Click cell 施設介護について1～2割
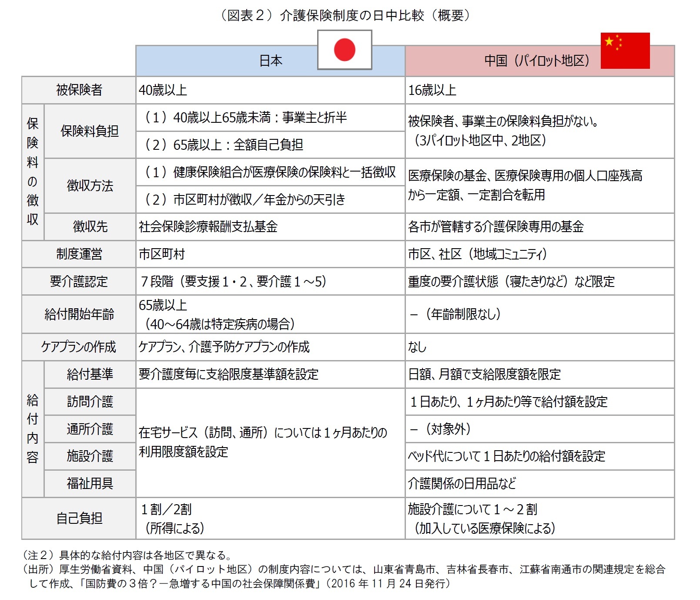 (540, 519)
